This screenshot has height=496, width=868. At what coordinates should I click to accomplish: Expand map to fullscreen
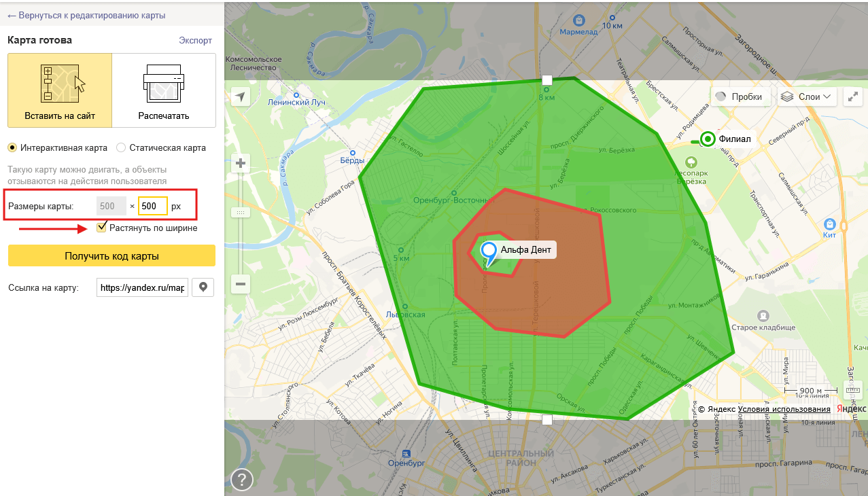(852, 96)
